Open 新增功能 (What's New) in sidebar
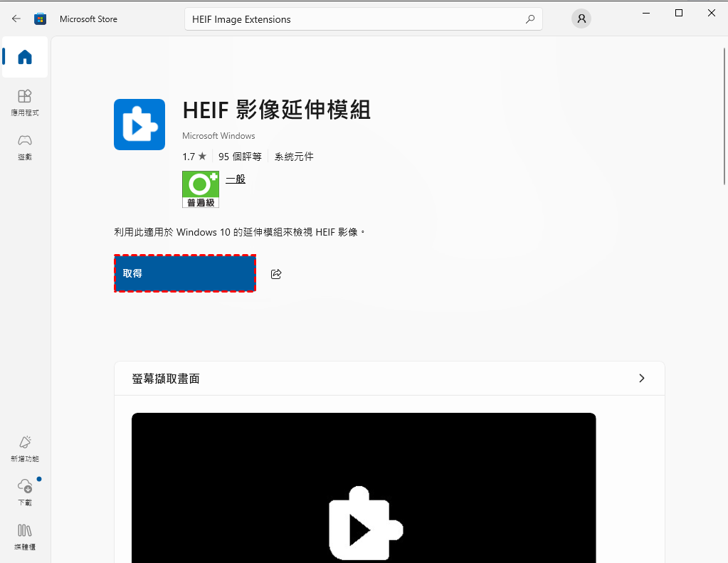This screenshot has width=728, height=563. click(25, 448)
